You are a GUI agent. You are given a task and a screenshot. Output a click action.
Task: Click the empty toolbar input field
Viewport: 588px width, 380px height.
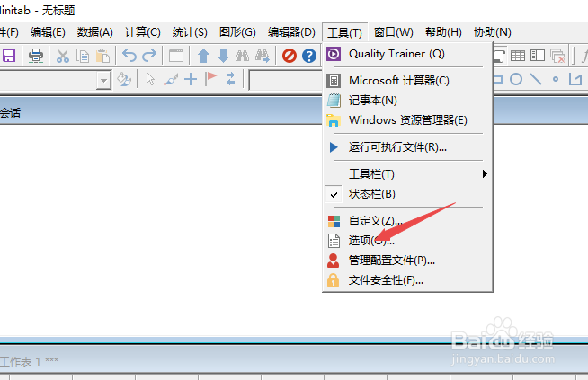pyautogui.click(x=285, y=80)
